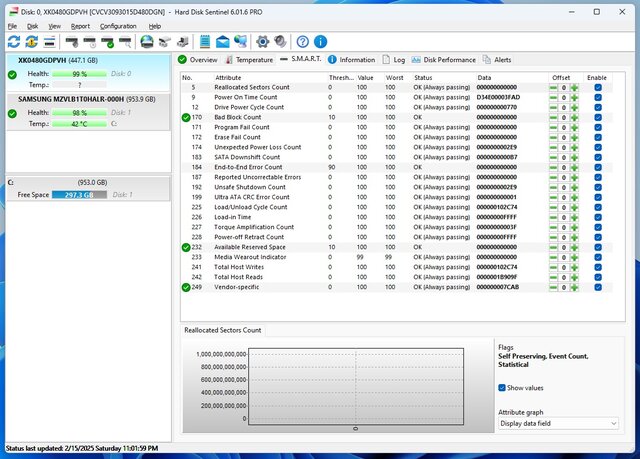Click the Refresh disk information toolbar icon
Image resolution: width=640 pixels, height=459 pixels.
pos(13,42)
